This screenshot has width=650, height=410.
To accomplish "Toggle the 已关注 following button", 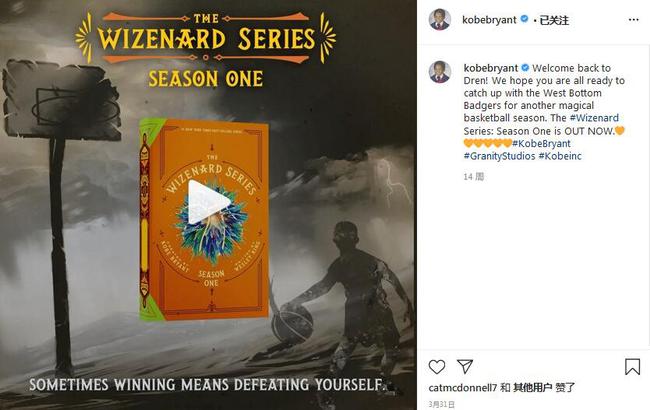I will tap(554, 20).
